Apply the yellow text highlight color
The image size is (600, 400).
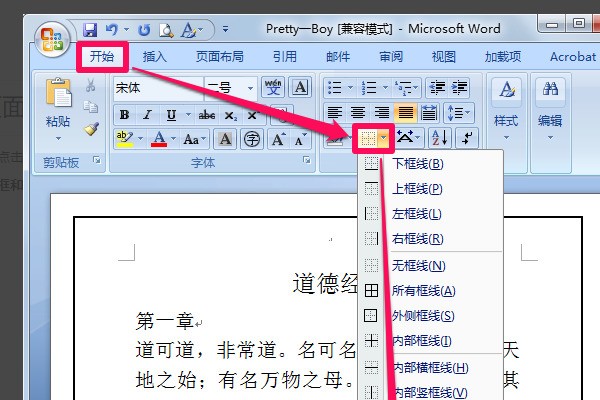click(124, 139)
